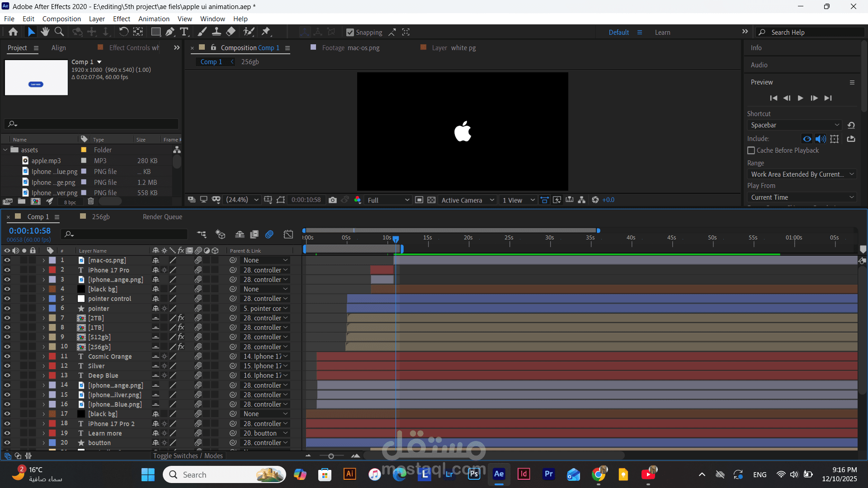Viewport: 868px width, 488px height.
Task: Click Toggle Switches / Modes button
Action: [188, 455]
